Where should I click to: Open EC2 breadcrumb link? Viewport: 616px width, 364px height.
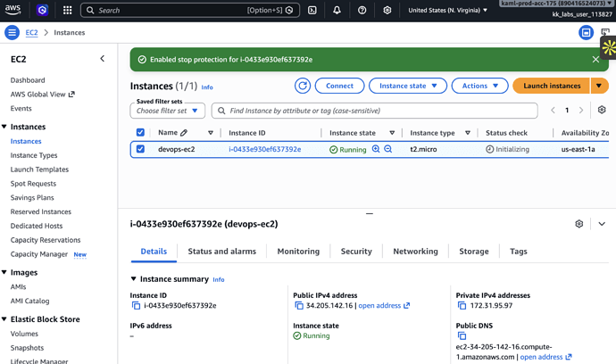32,33
